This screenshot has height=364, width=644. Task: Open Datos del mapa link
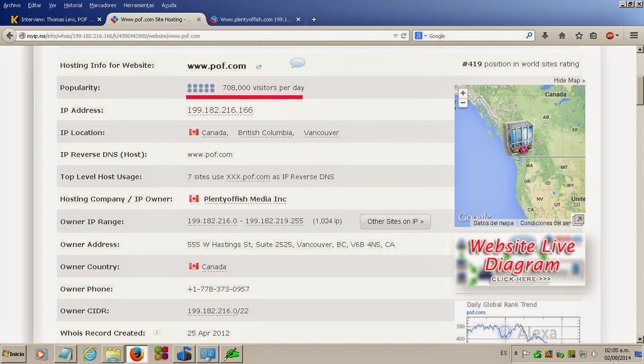click(x=493, y=223)
